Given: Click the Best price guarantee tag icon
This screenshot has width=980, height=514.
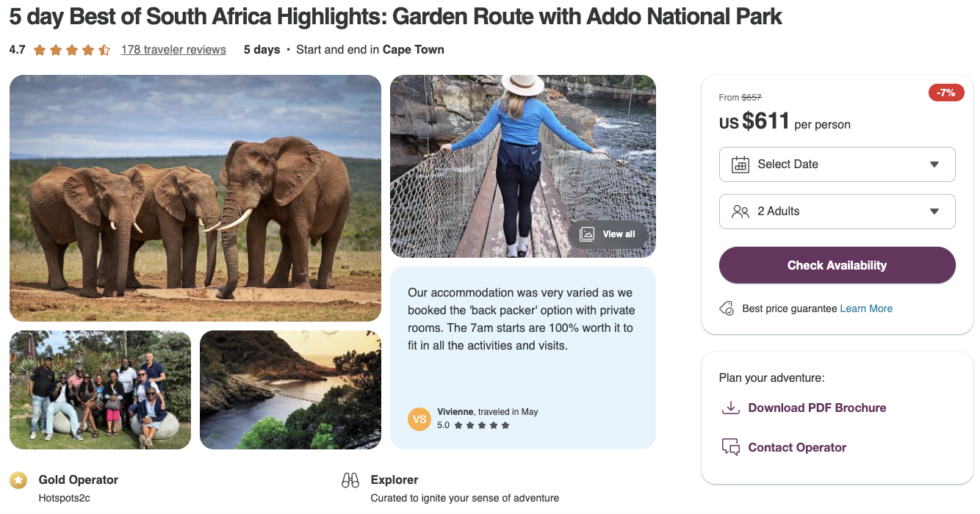Looking at the screenshot, I should click(x=727, y=309).
